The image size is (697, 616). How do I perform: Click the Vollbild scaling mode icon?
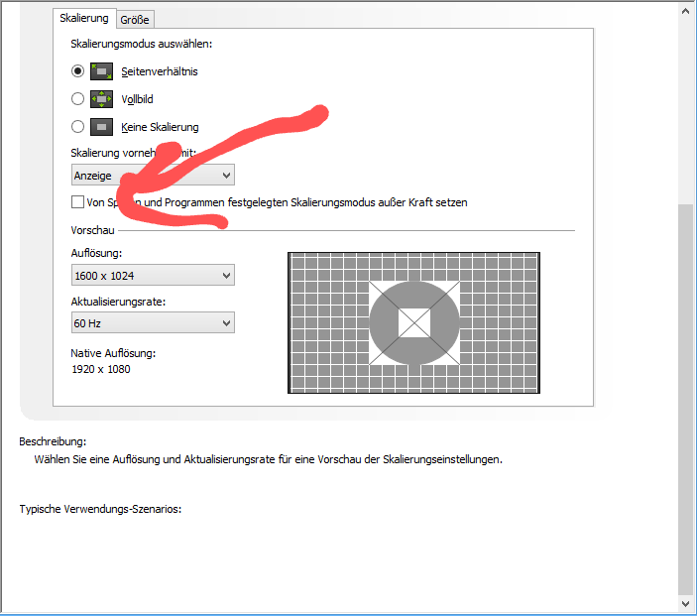101,99
